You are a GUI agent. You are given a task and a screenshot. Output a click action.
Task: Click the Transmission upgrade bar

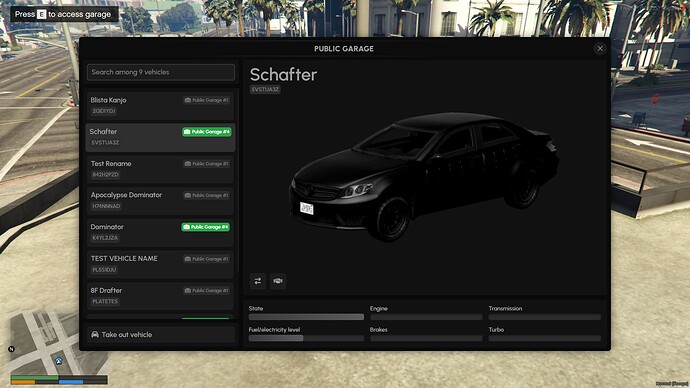pyautogui.click(x=545, y=317)
